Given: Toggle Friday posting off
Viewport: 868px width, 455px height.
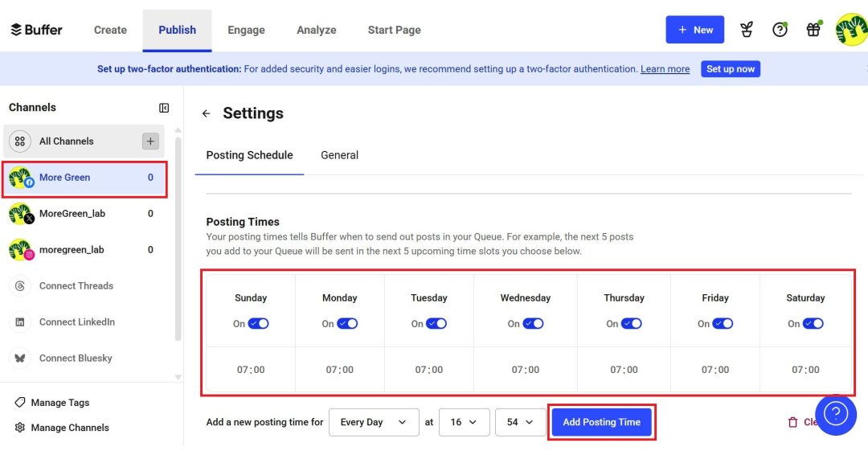Looking at the screenshot, I should (723, 324).
